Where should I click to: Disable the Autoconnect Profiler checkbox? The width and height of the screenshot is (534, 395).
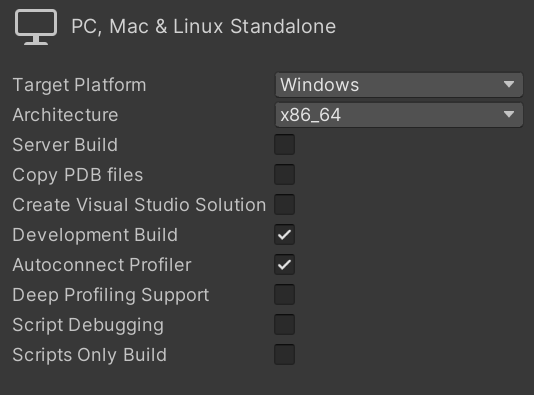pos(284,265)
